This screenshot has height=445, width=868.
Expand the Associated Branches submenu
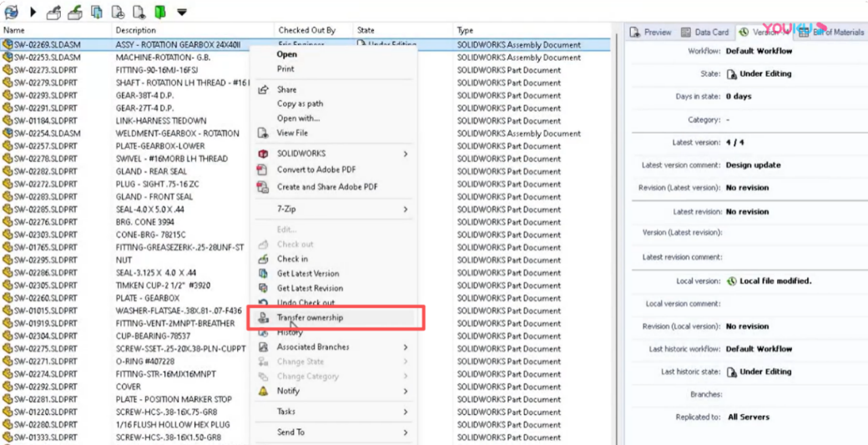(406, 347)
